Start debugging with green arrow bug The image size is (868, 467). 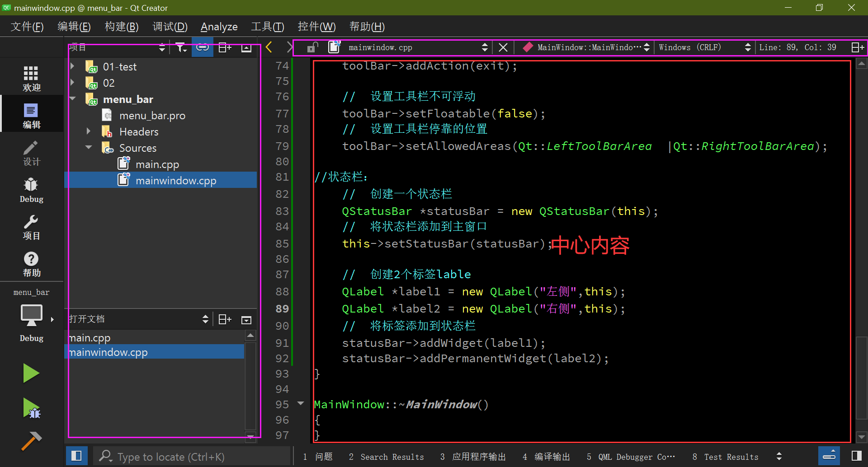tap(31, 408)
